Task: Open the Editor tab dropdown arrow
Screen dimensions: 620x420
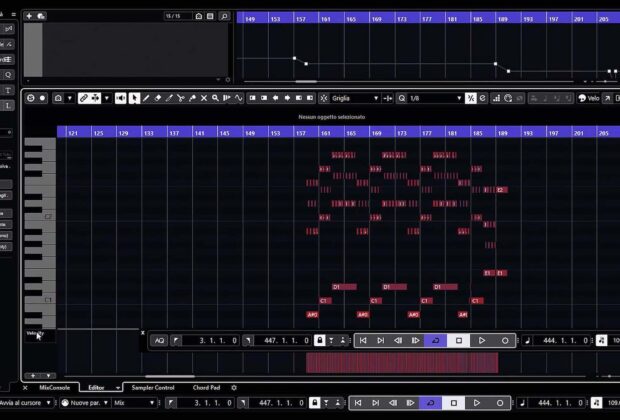Action: [x=118, y=388]
